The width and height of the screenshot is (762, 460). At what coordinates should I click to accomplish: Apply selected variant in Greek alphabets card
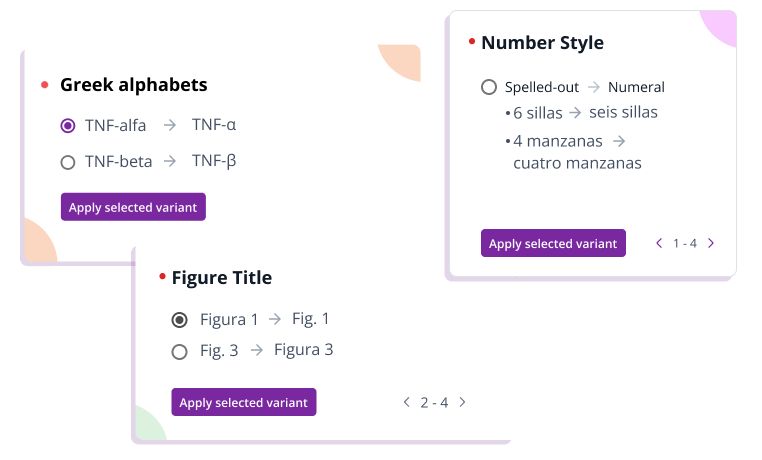[x=133, y=207]
